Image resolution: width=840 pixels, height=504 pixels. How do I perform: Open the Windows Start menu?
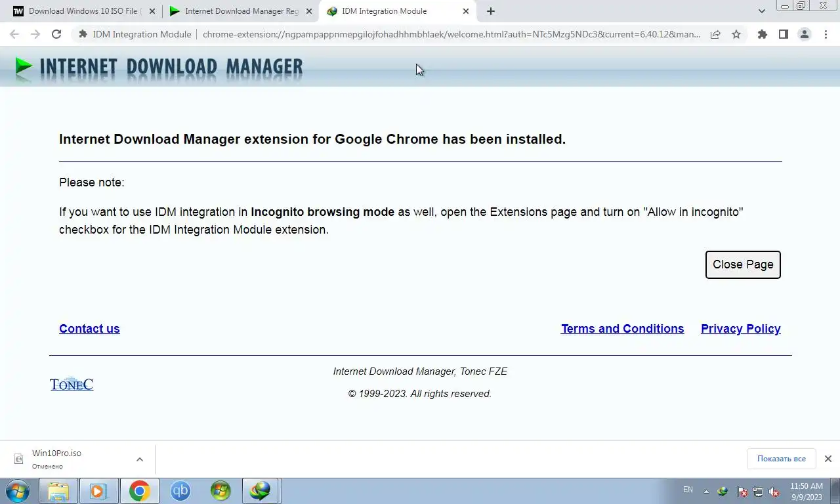point(18,491)
